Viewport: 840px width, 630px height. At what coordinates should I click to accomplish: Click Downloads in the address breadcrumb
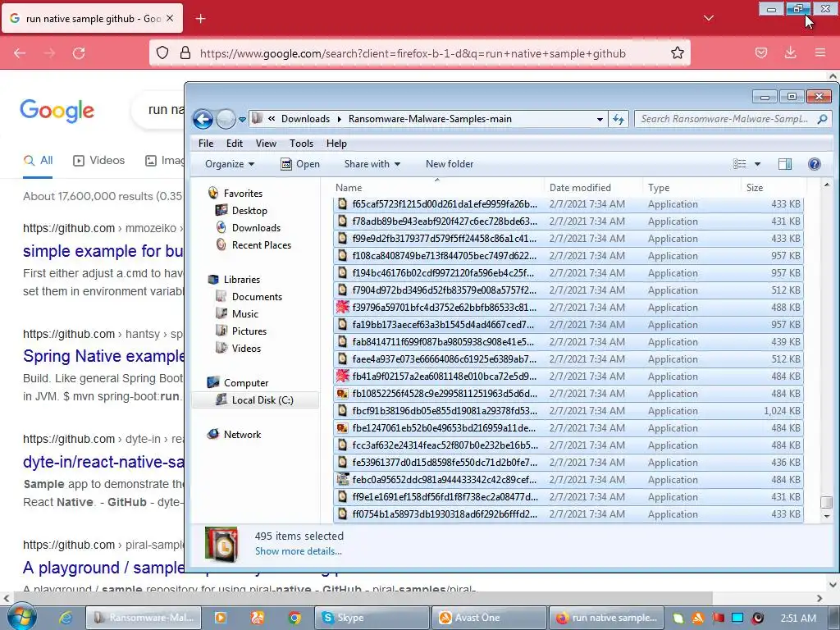click(x=305, y=119)
